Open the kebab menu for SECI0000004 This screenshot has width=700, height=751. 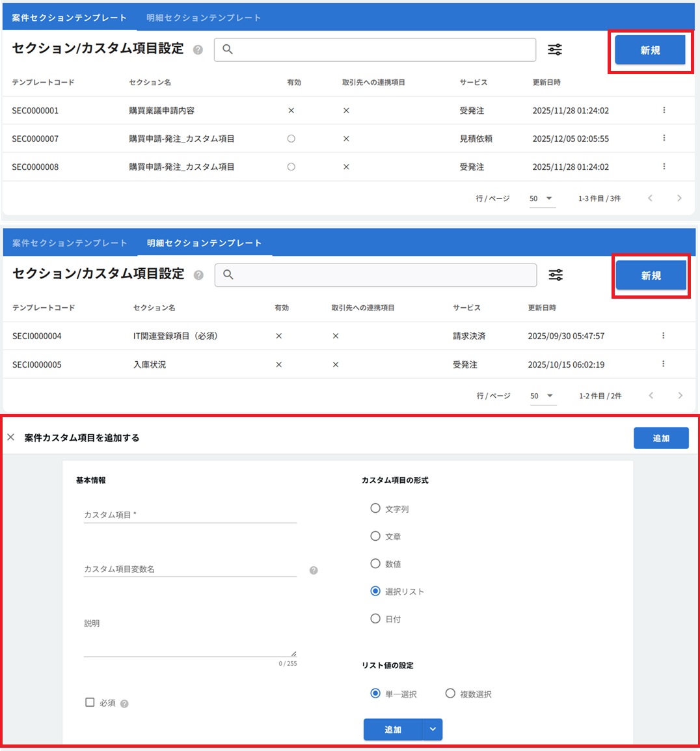[x=663, y=335]
